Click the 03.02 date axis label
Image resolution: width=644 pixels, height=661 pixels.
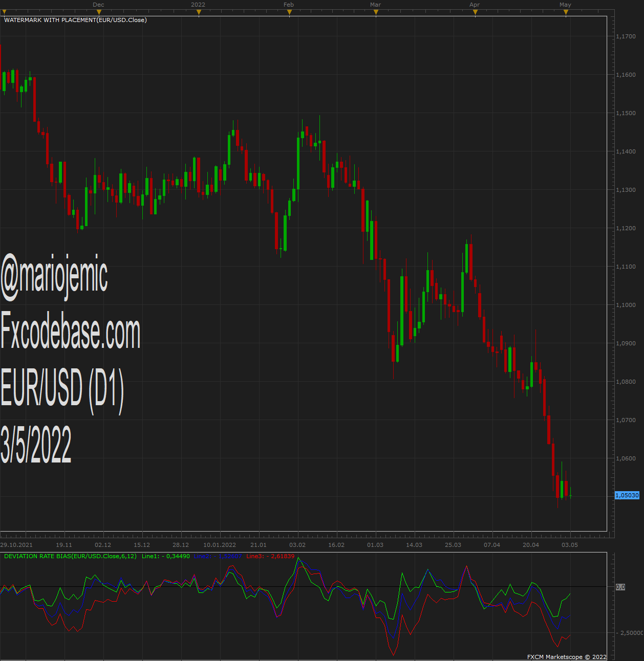point(297,545)
